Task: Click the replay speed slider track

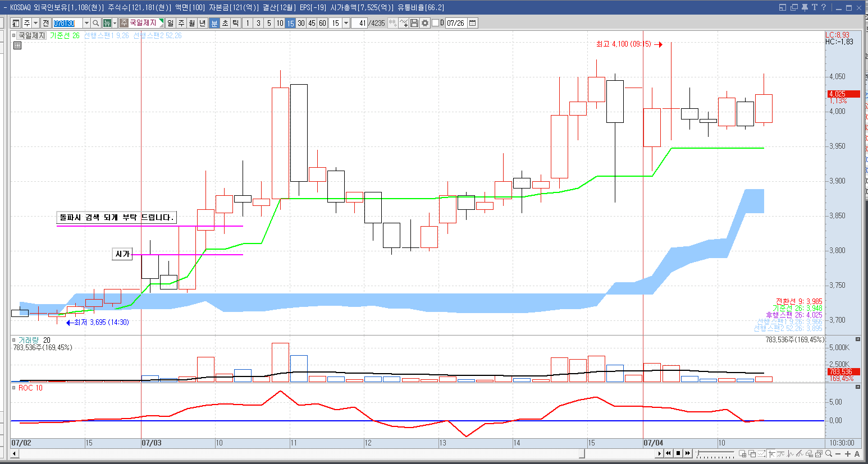Action: pyautogui.click(x=716, y=453)
